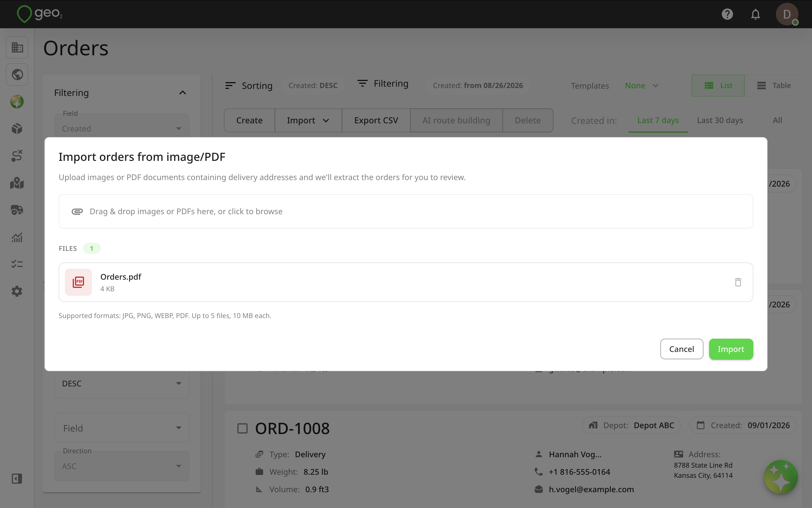Open the vehicles truck sidebar icon
Image resolution: width=812 pixels, height=508 pixels.
17,210
